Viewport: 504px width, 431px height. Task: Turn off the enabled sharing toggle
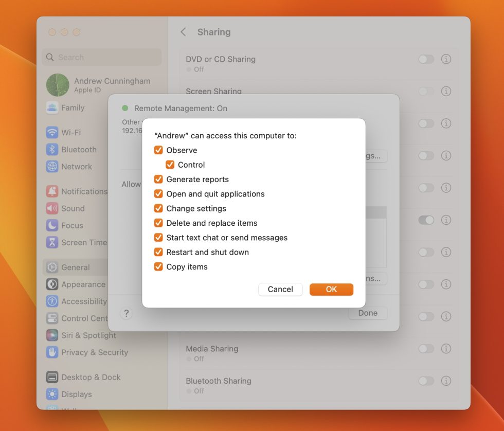click(x=426, y=220)
